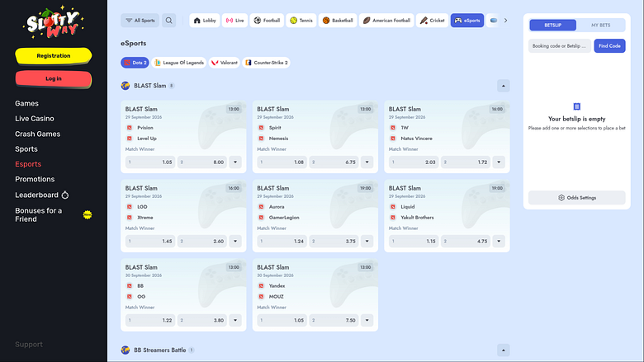The image size is (644, 362).
Task: Expand more markets for Liquid vs Yakult Brothers
Action: (x=499, y=242)
